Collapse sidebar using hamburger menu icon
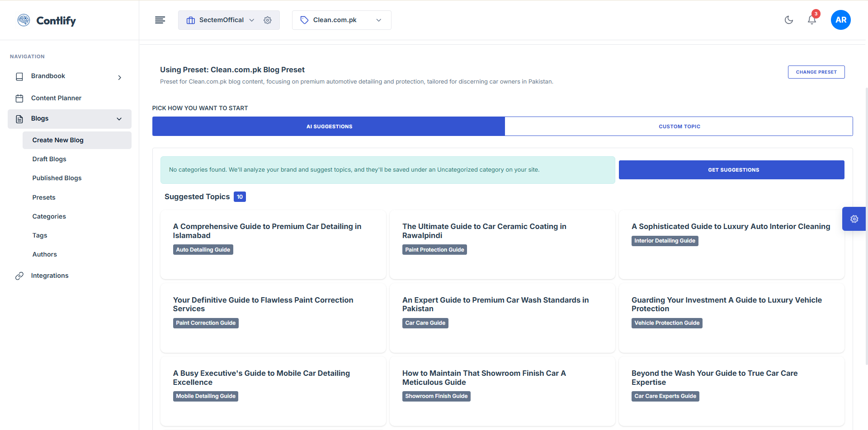868x430 pixels. (x=160, y=20)
